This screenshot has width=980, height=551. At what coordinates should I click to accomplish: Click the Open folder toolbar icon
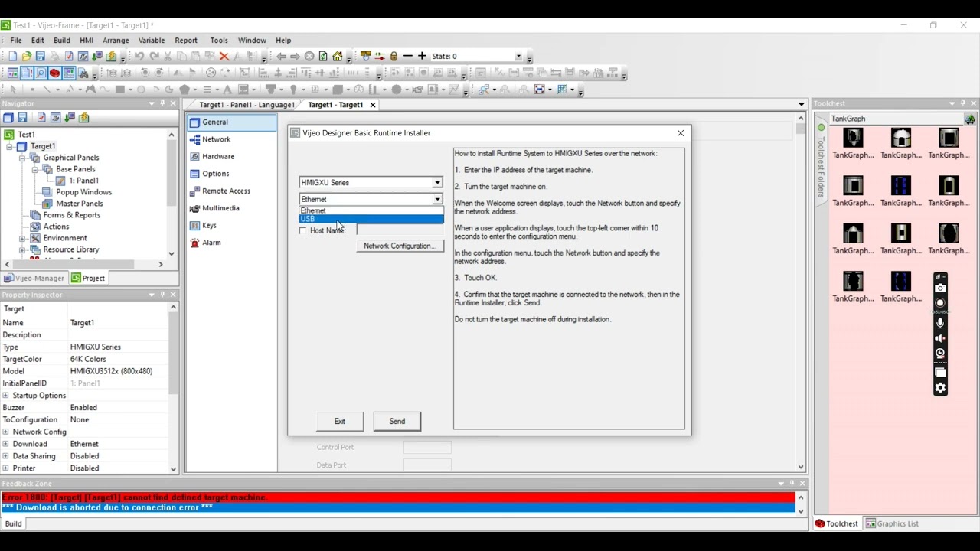[27, 56]
